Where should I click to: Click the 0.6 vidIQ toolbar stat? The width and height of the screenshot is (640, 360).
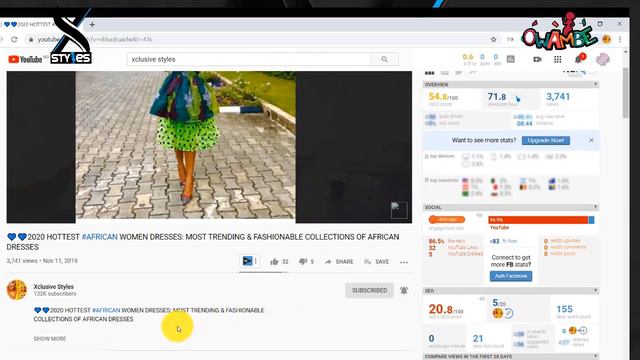coord(468,57)
